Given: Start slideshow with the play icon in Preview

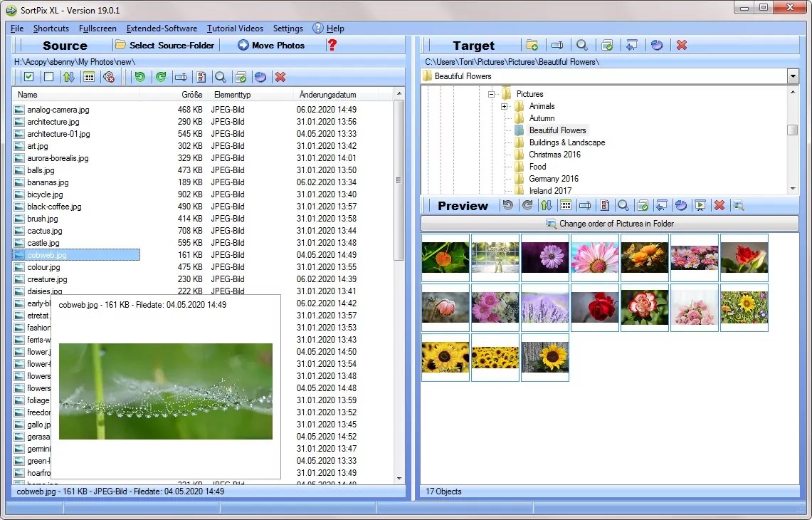Looking at the screenshot, I should tap(700, 205).
